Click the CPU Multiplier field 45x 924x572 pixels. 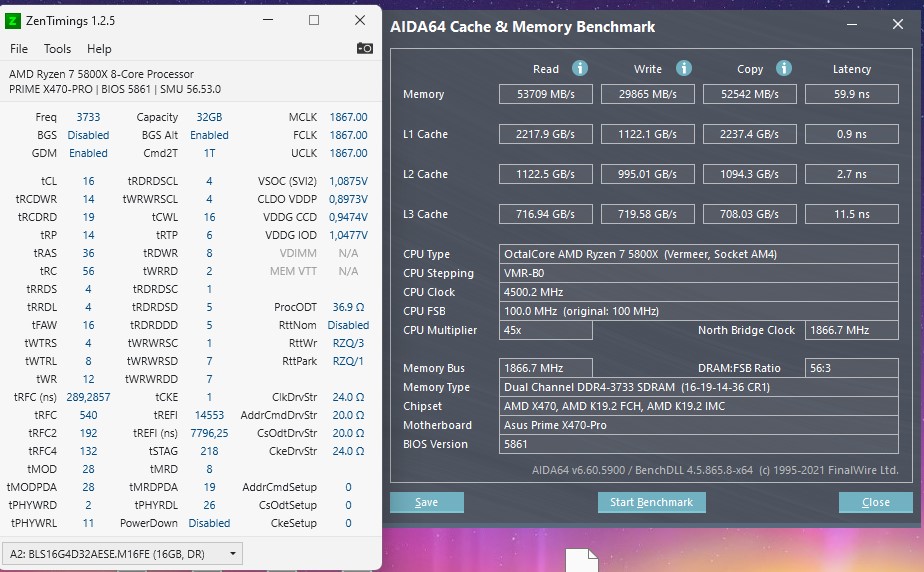tap(546, 330)
